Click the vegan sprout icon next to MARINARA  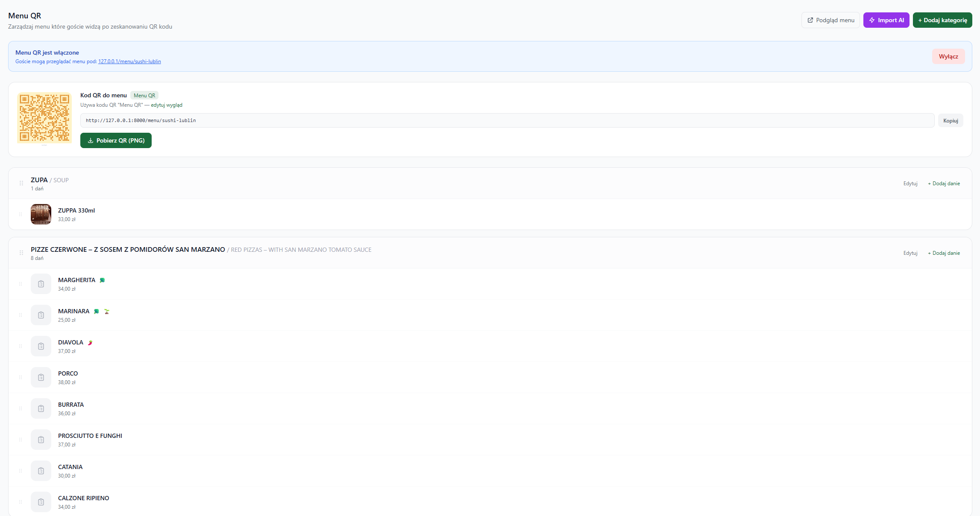[x=107, y=312]
